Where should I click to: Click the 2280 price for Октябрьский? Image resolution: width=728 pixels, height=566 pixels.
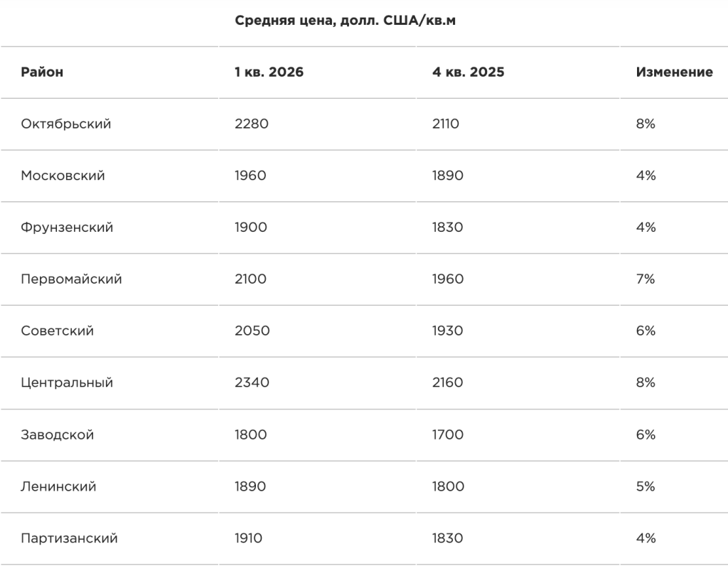pos(251,124)
